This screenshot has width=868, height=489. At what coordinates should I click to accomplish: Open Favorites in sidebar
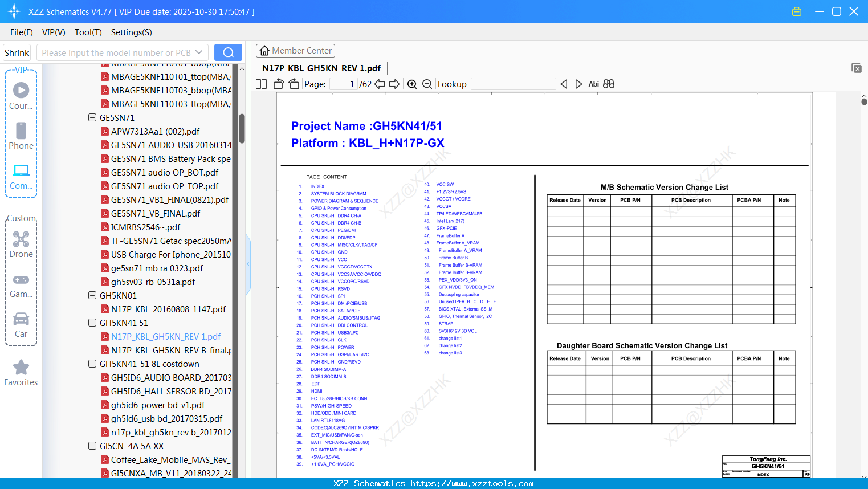[21, 373]
